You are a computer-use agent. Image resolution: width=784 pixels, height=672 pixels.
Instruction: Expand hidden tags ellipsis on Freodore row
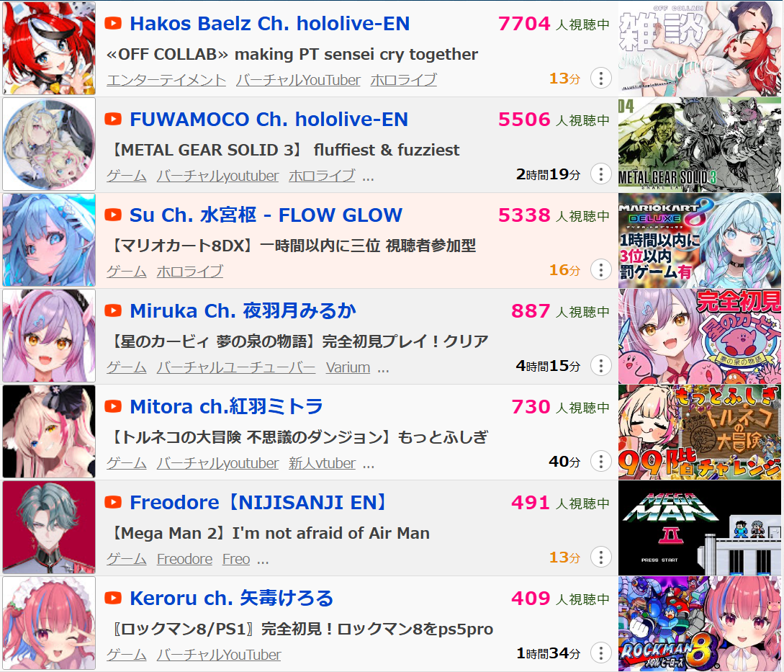(263, 560)
